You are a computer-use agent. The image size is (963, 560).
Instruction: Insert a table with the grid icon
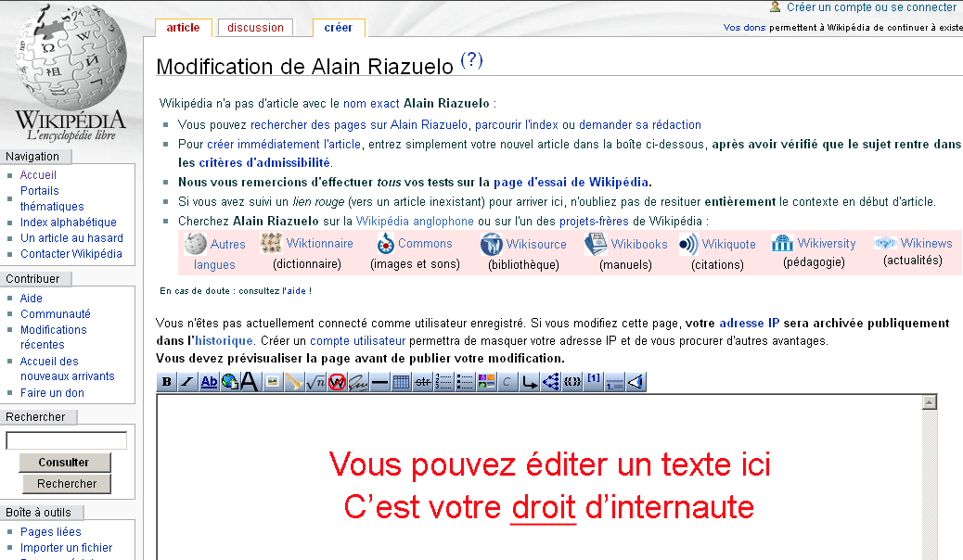point(401,382)
